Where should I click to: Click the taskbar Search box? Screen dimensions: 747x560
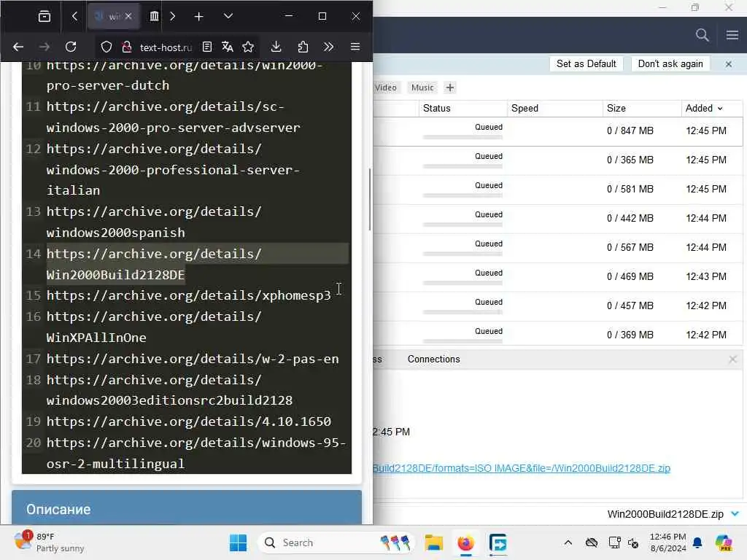click(x=336, y=542)
